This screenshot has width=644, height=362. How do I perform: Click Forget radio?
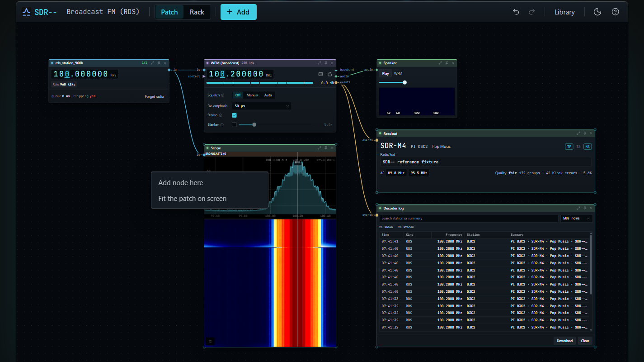click(x=154, y=96)
